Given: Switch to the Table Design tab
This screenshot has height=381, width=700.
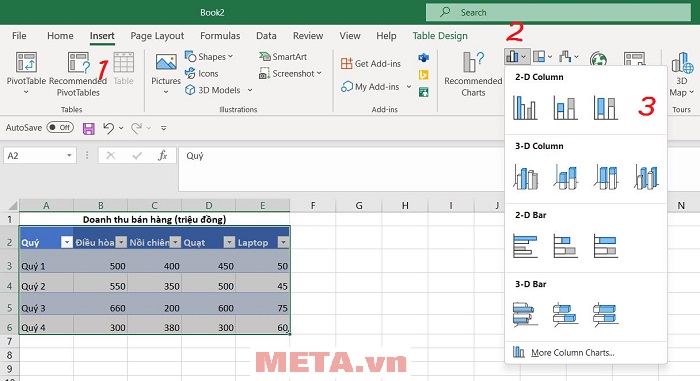Looking at the screenshot, I should click(x=440, y=36).
